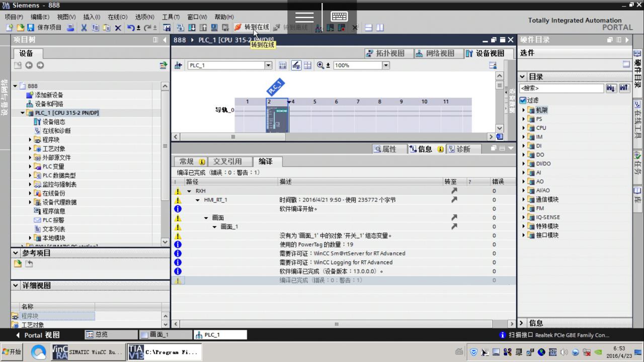644x362 pixels.
Task: Click the print icon in toolbar
Action: (70, 28)
